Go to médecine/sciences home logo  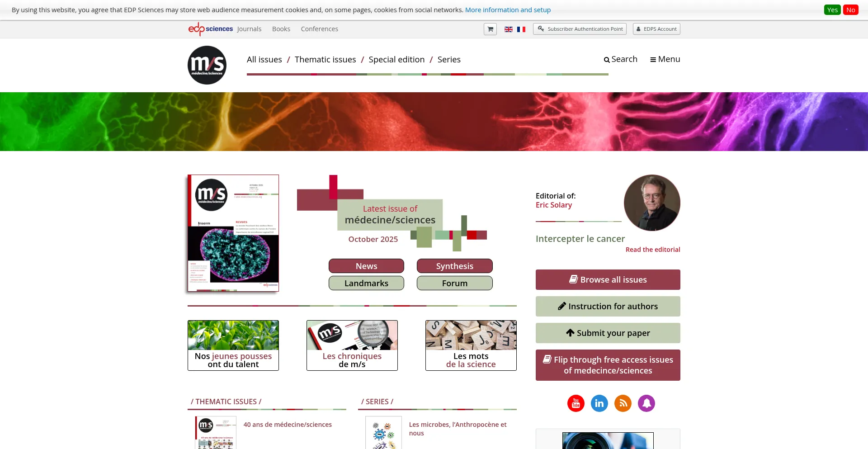[x=207, y=65]
